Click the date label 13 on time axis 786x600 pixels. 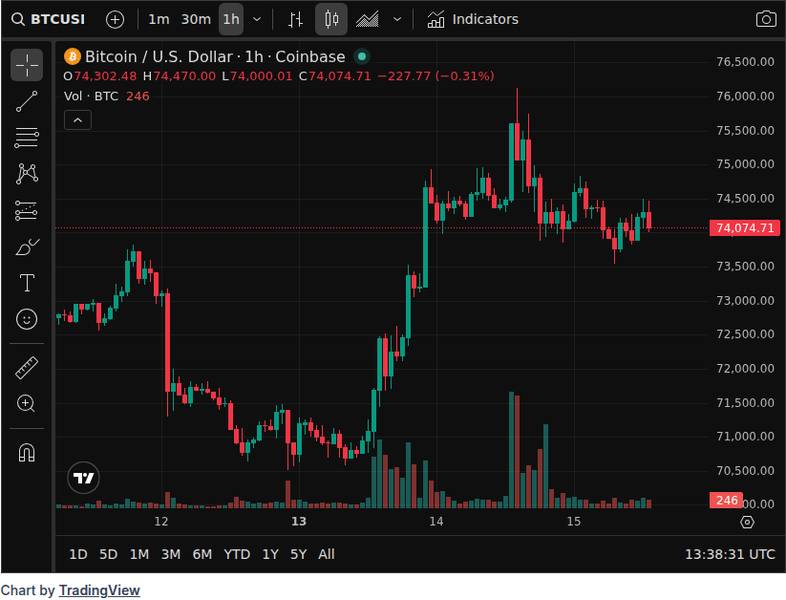(x=299, y=522)
